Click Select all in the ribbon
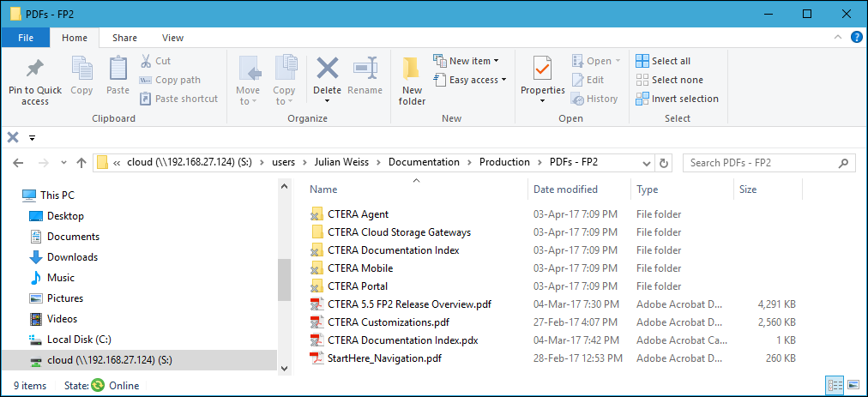Screen dimensions: 868x397 (x=663, y=61)
